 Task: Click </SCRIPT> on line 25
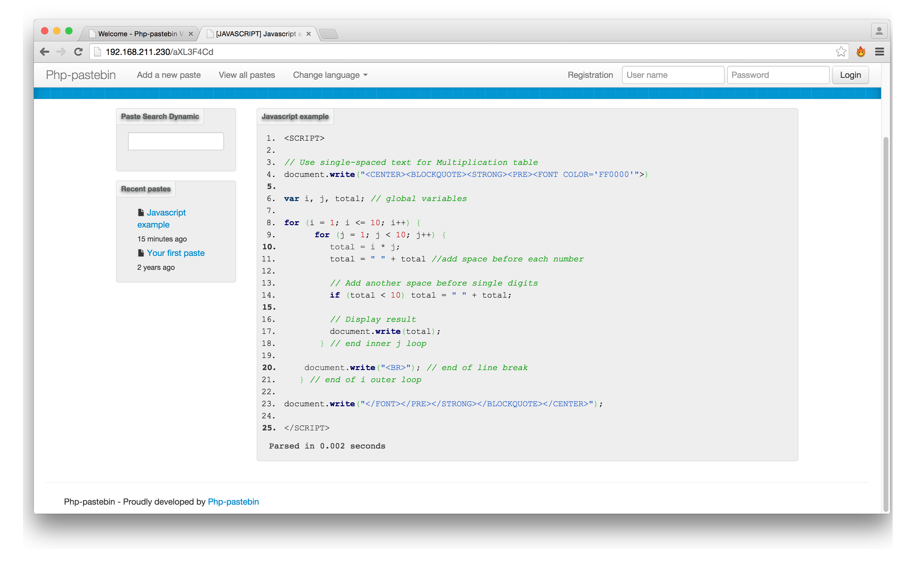pos(307,428)
